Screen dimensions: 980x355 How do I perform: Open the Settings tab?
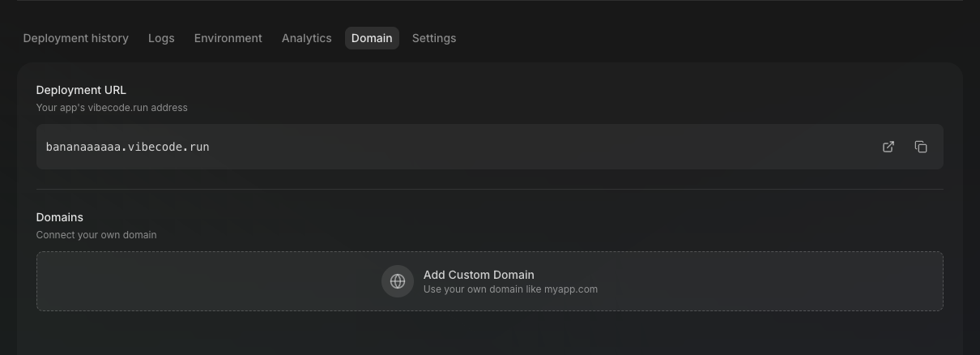pos(434,38)
